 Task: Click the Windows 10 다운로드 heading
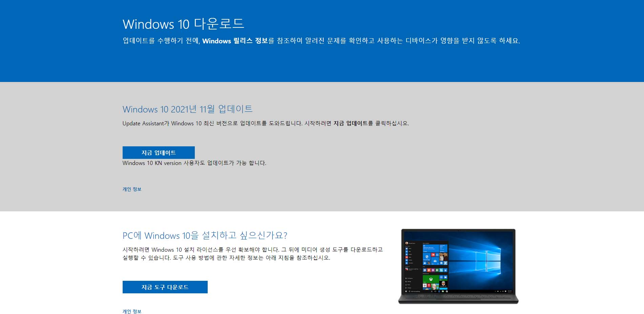[183, 24]
